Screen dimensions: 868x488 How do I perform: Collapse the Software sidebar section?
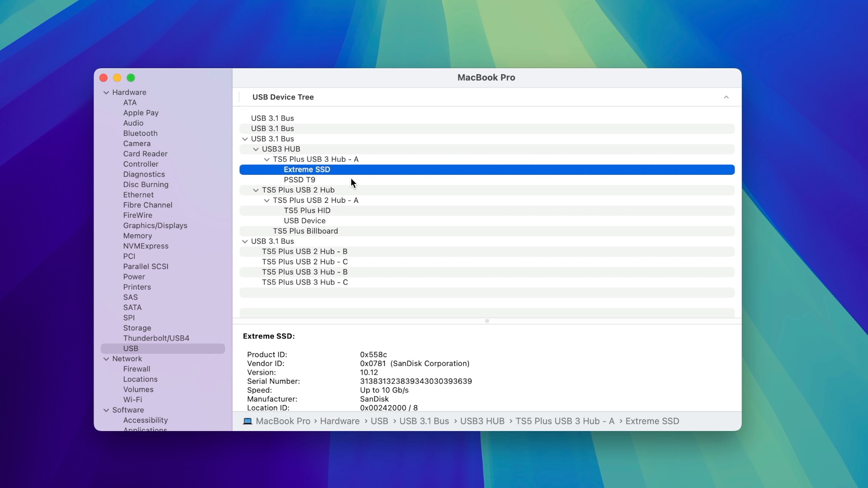click(x=106, y=410)
